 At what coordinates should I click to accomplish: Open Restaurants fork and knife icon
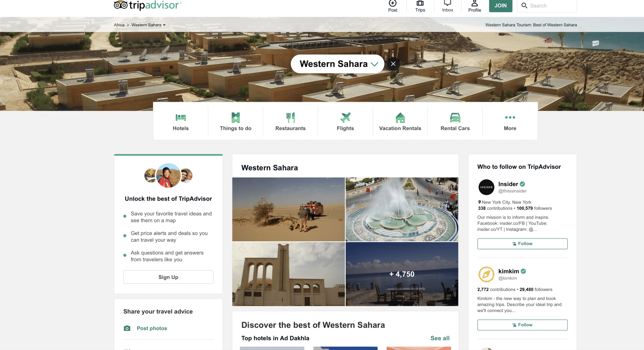pos(290,117)
